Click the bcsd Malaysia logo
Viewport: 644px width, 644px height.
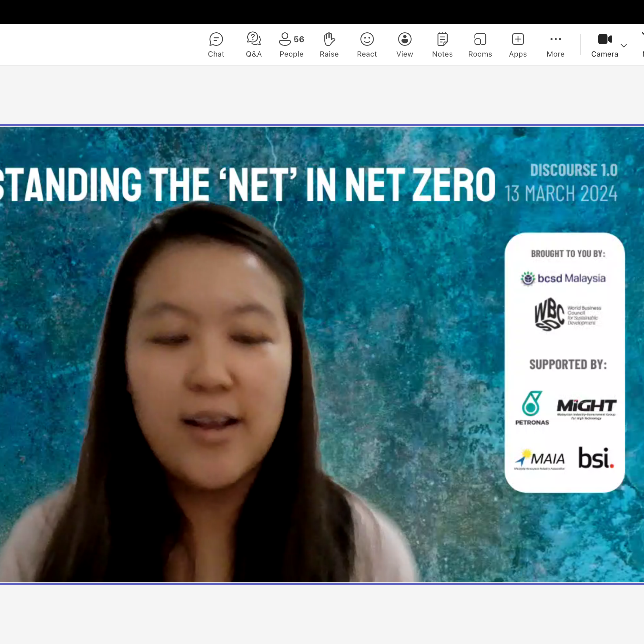coord(563,279)
